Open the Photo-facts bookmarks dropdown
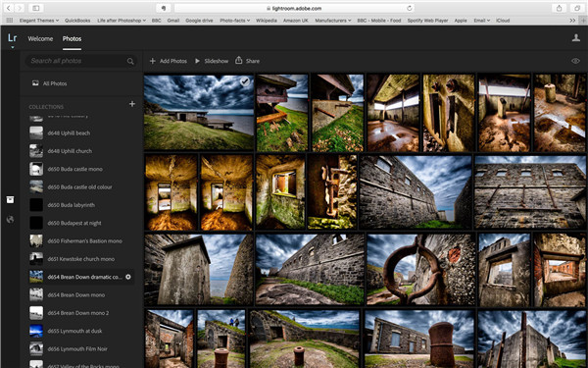 coord(235,21)
